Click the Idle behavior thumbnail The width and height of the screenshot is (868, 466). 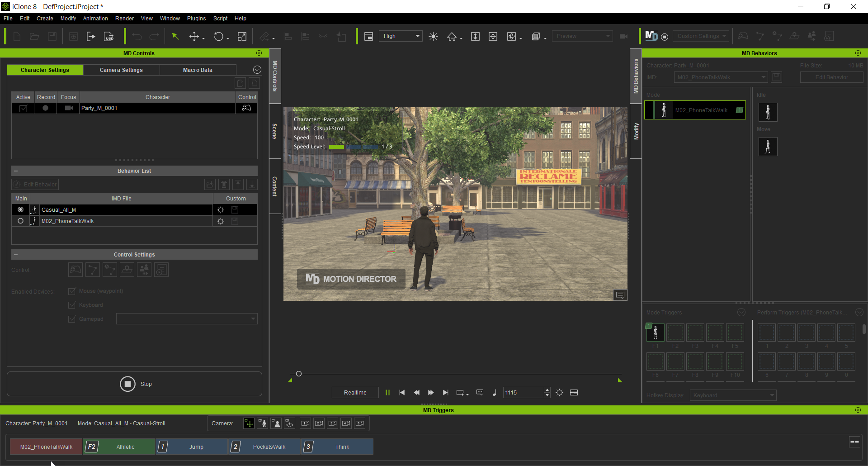pyautogui.click(x=768, y=112)
